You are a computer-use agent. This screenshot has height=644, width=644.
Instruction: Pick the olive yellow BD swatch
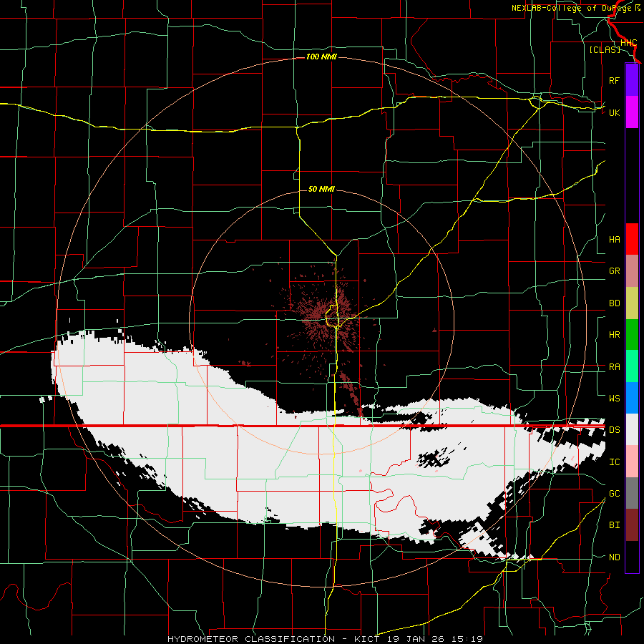coord(632,303)
